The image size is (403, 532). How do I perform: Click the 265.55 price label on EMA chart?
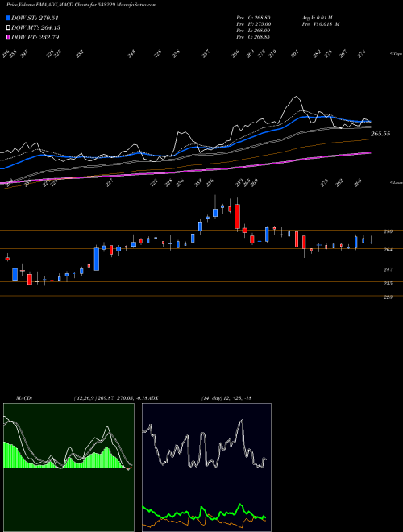[380, 134]
